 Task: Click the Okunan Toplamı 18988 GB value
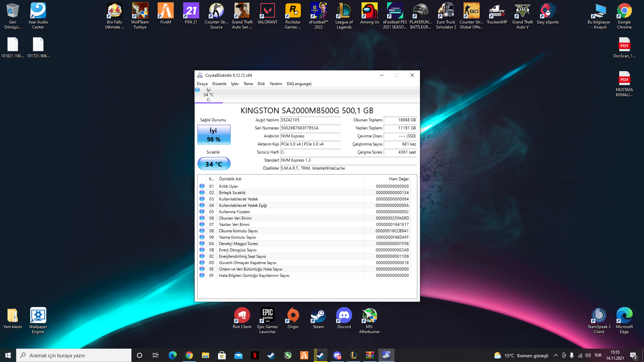(400, 120)
